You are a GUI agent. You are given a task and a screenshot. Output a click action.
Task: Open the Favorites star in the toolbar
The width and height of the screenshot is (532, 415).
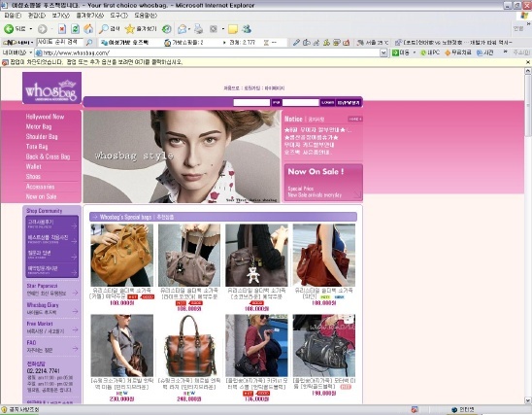point(141,29)
